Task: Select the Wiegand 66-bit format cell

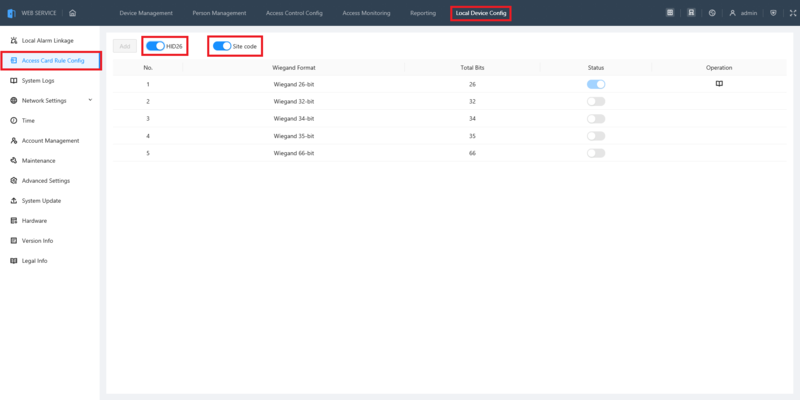Action: tap(294, 153)
